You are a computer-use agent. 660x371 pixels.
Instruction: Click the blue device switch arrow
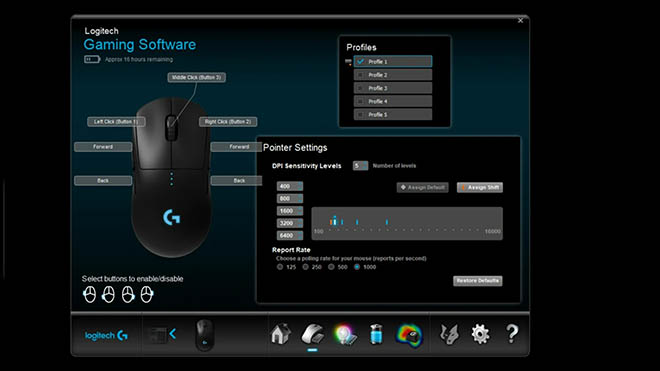[x=173, y=334]
